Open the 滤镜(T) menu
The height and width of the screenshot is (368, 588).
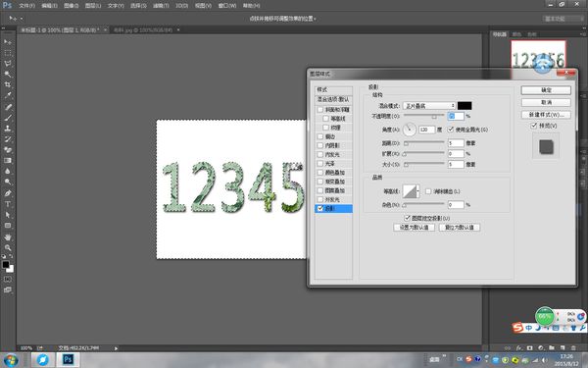tap(161, 6)
